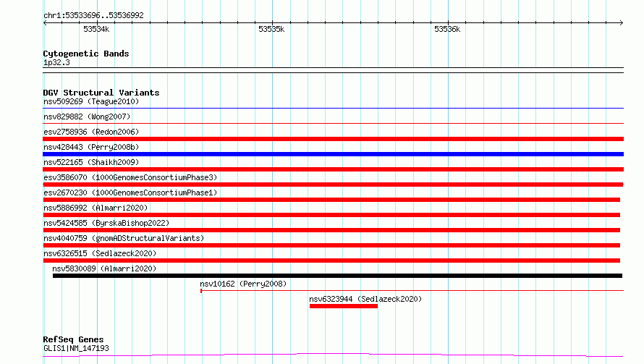Click the red bar under esv2758936
This screenshot has height=364, width=644.
coord(333,139)
